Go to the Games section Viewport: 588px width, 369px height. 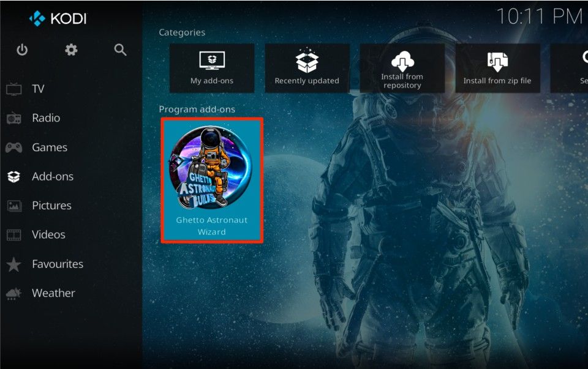(50, 147)
